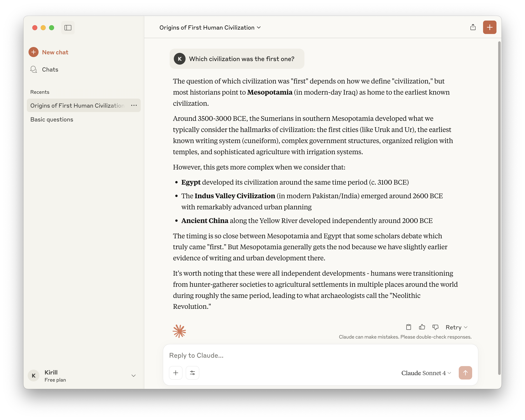Click the conversation scrollbar
525x420 pixels.
click(499, 208)
